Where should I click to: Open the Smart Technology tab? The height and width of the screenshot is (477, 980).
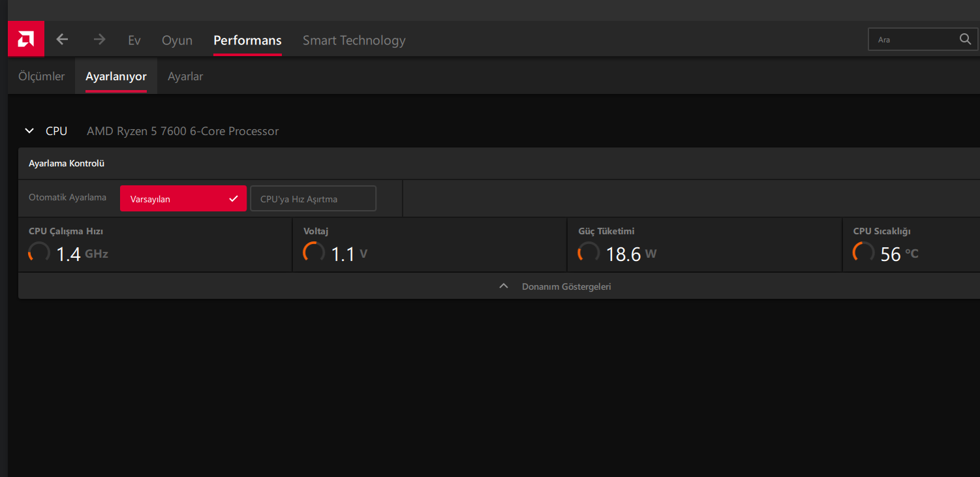[x=354, y=40]
